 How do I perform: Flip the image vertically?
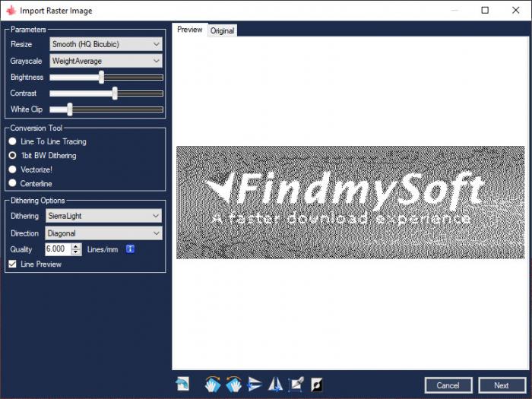pos(255,385)
